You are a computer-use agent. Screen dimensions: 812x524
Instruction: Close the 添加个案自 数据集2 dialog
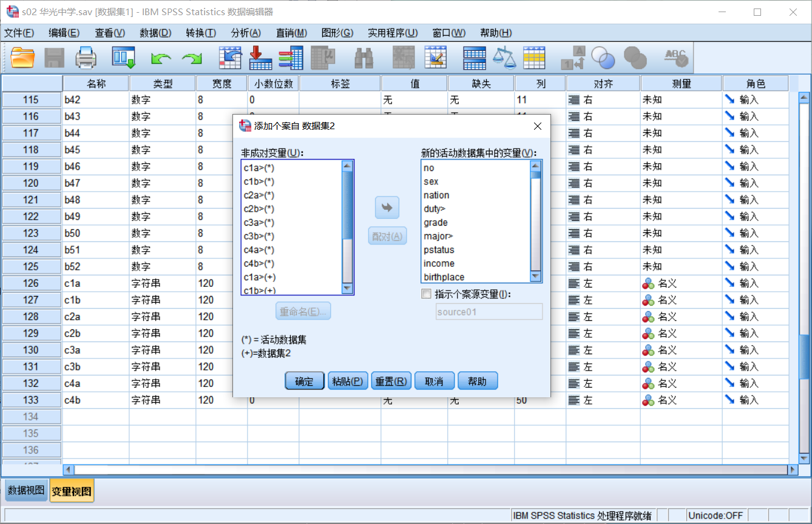[x=537, y=126]
